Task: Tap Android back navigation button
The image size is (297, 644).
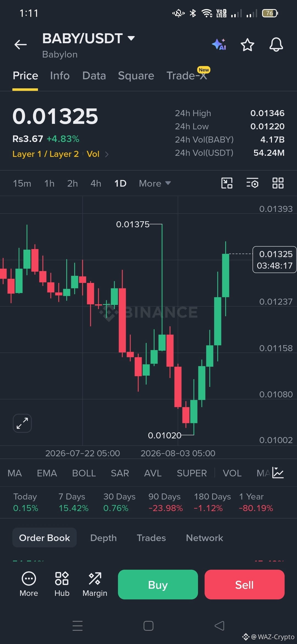Action: 219,626
